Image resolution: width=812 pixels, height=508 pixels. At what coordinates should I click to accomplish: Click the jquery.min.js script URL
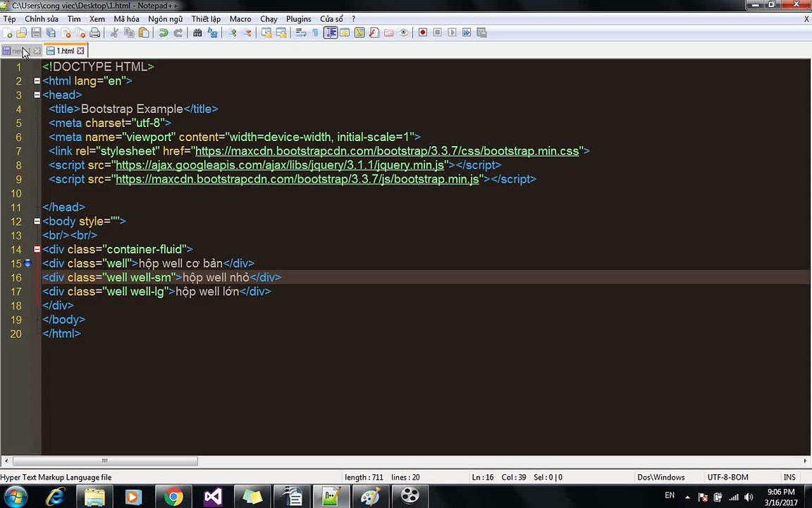click(280, 165)
